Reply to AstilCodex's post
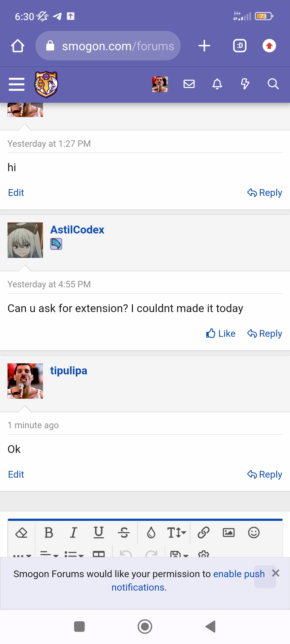Viewport: 290px width, 644px height. (264, 334)
